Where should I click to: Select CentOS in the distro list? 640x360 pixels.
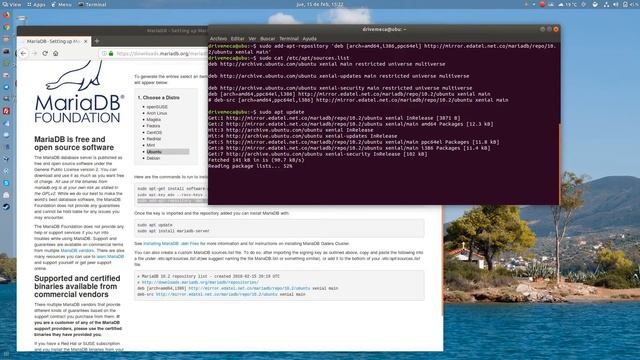point(154,133)
